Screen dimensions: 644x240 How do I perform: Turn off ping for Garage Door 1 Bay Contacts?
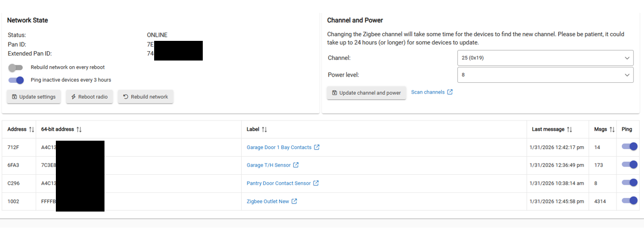[630, 147]
